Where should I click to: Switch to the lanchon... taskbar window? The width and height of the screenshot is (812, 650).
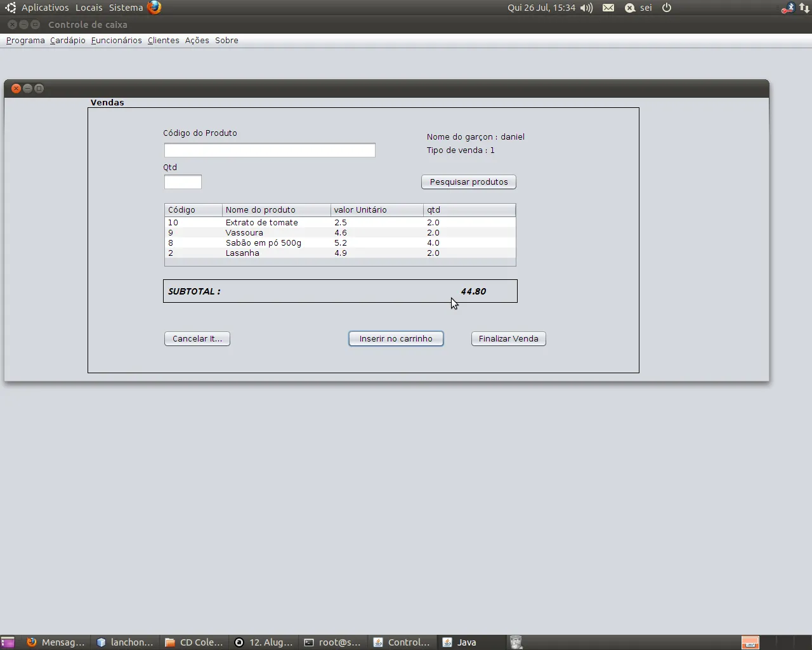(125, 642)
